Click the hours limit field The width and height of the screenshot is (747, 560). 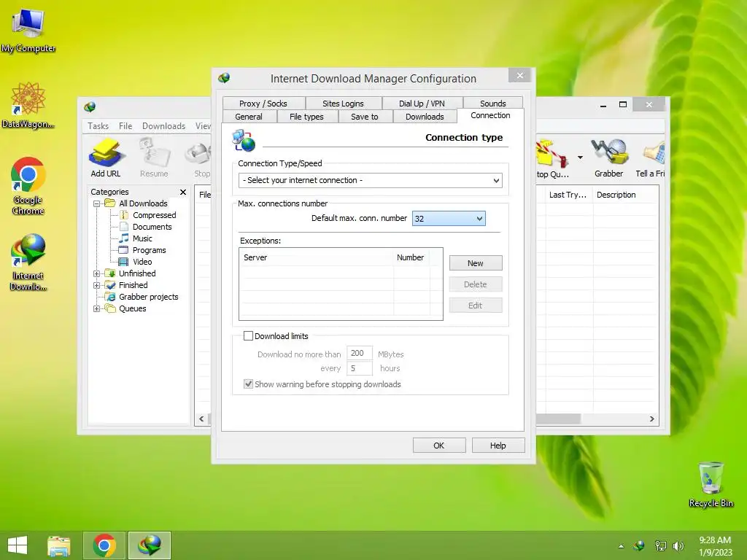(359, 368)
